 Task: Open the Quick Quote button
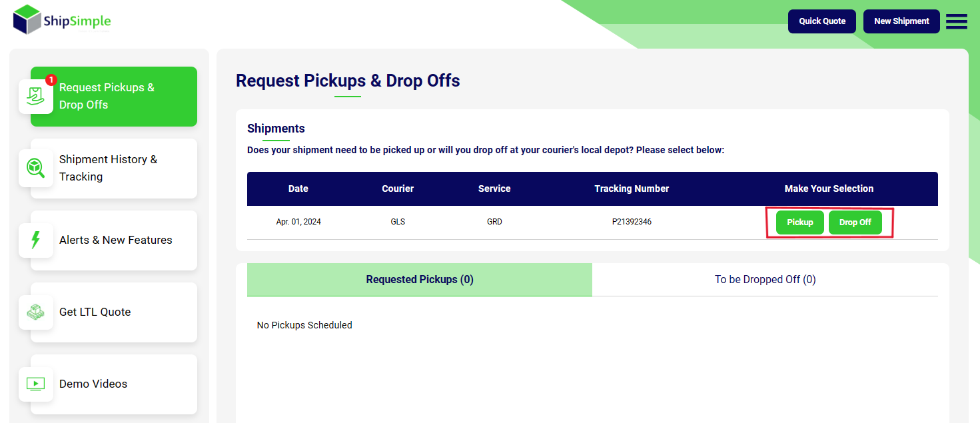pyautogui.click(x=822, y=21)
